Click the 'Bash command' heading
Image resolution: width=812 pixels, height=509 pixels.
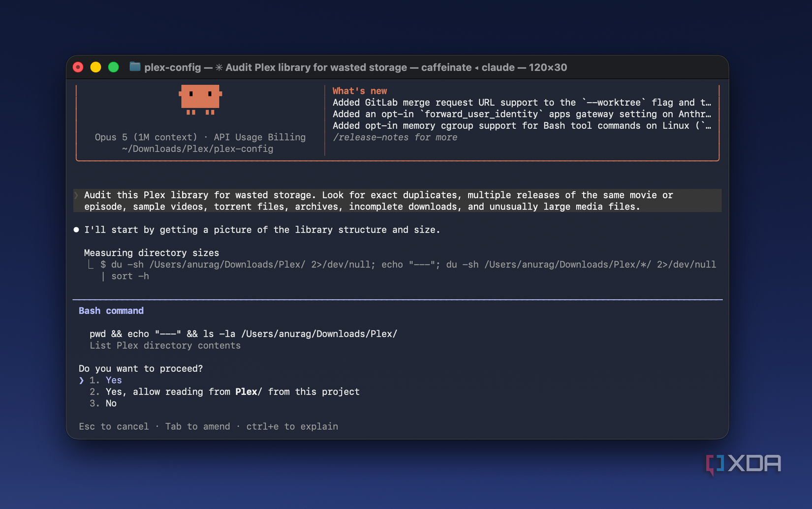click(x=111, y=311)
